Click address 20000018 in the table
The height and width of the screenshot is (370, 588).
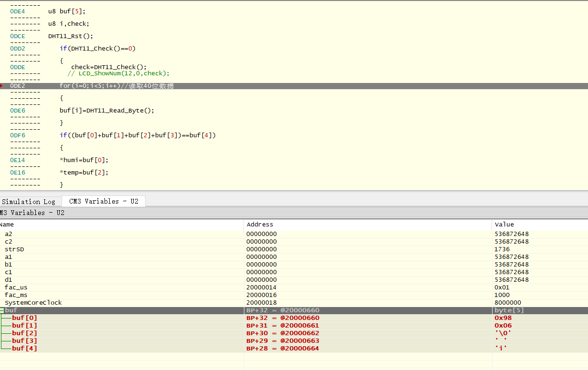[x=261, y=303]
